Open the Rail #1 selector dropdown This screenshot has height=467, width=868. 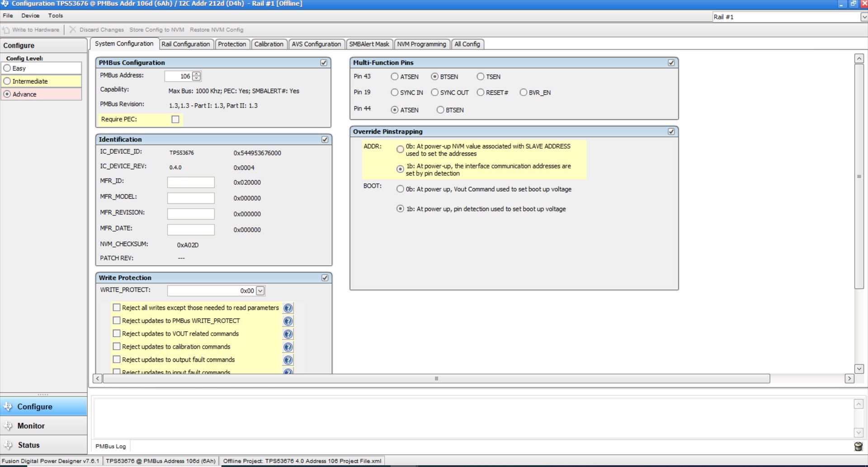(x=863, y=17)
